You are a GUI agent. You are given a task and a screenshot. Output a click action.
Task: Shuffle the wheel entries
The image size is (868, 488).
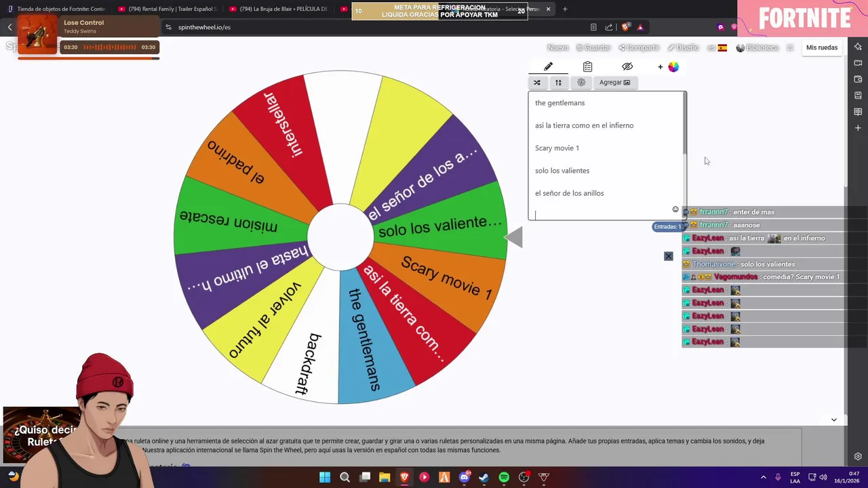point(537,83)
